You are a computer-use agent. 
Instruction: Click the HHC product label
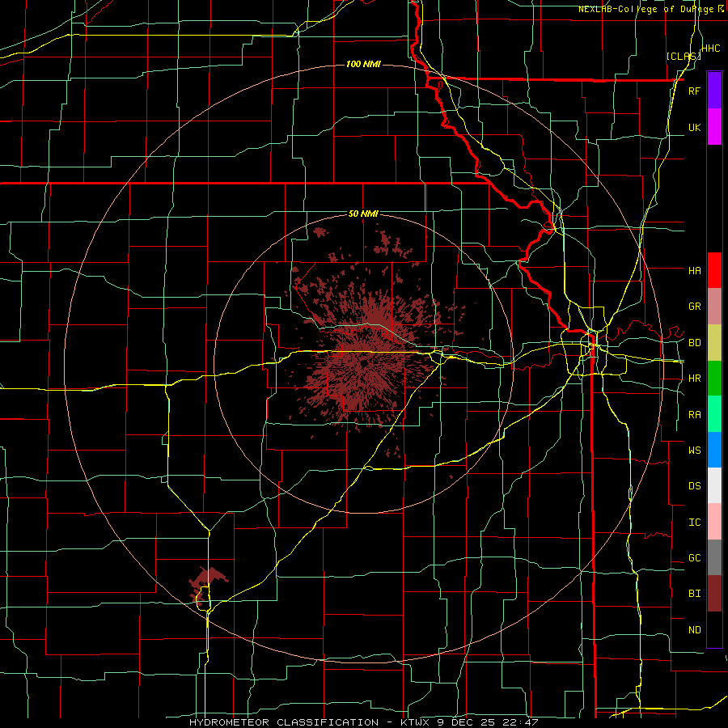[x=710, y=49]
